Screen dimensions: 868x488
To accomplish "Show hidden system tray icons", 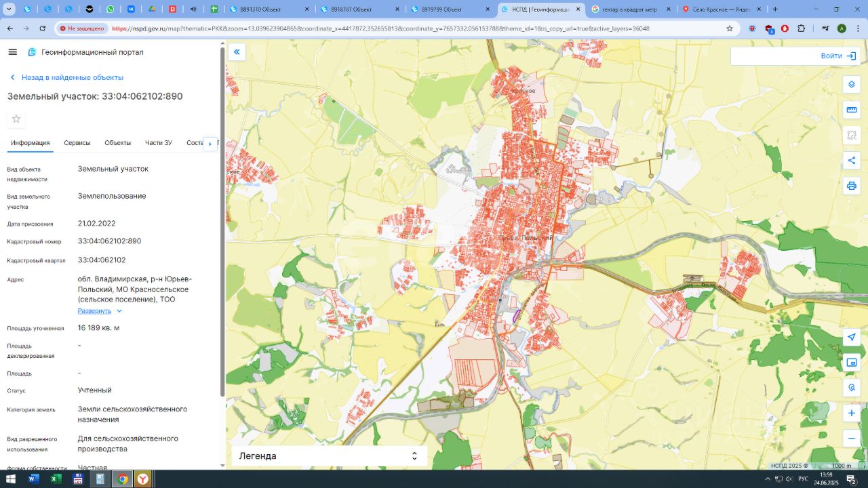I will point(768,479).
